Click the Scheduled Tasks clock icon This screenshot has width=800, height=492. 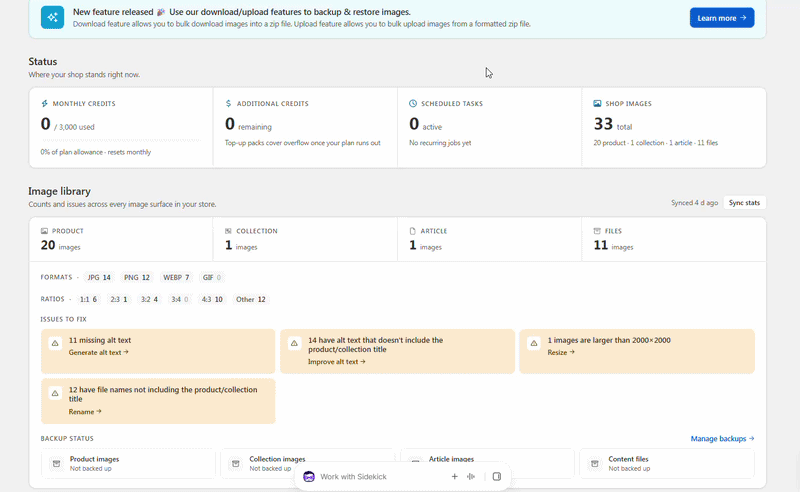(x=413, y=104)
